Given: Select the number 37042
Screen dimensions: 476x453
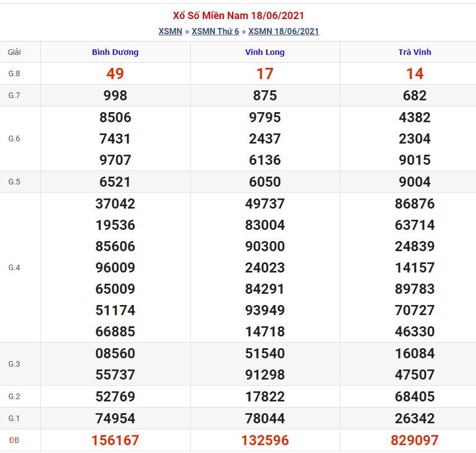Looking at the screenshot, I should 115,204.
